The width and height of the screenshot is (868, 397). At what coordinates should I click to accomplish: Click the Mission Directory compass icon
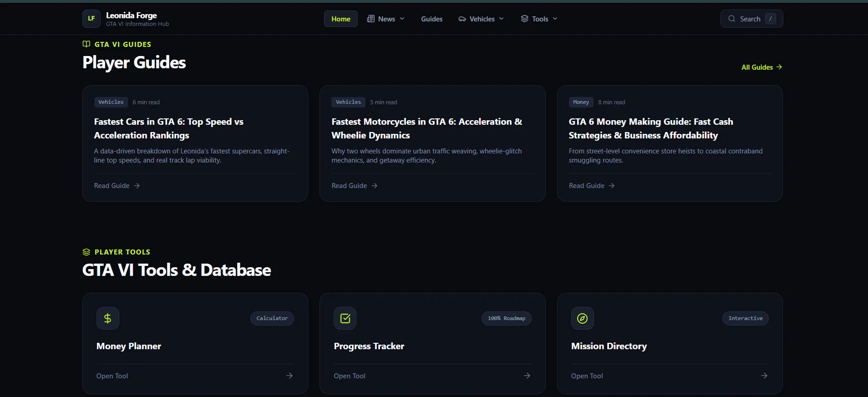[x=583, y=318]
